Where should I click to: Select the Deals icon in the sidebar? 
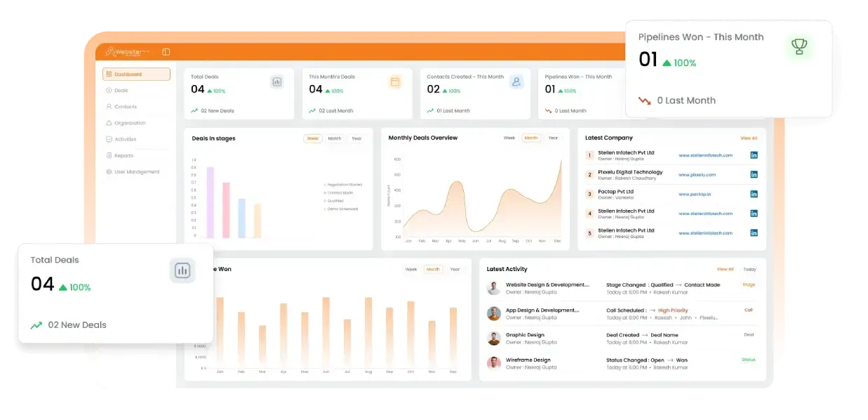pos(108,90)
